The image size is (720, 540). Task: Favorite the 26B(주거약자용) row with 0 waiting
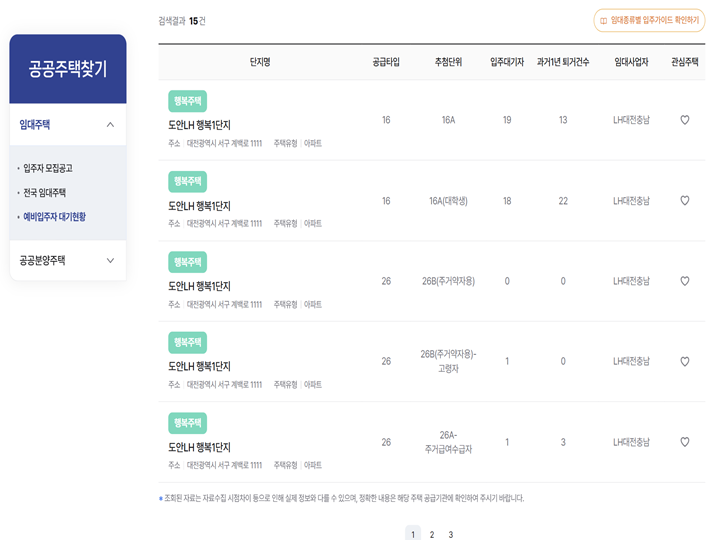point(684,281)
